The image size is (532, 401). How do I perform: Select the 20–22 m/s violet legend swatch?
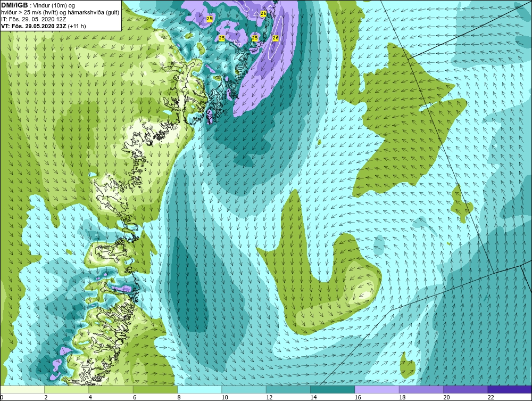pyautogui.click(x=465, y=389)
